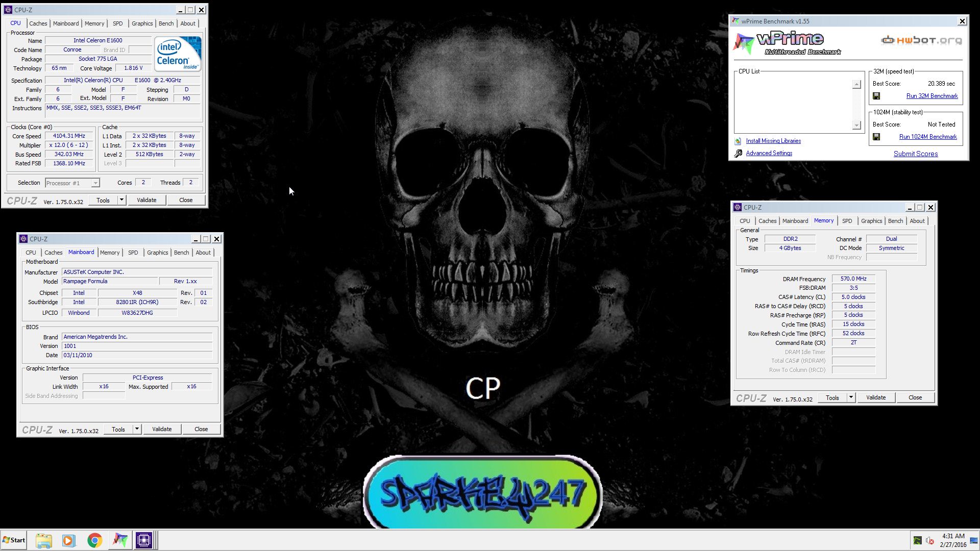The width and height of the screenshot is (980, 551).
Task: Click the Submit Scores link
Action: 916,154
